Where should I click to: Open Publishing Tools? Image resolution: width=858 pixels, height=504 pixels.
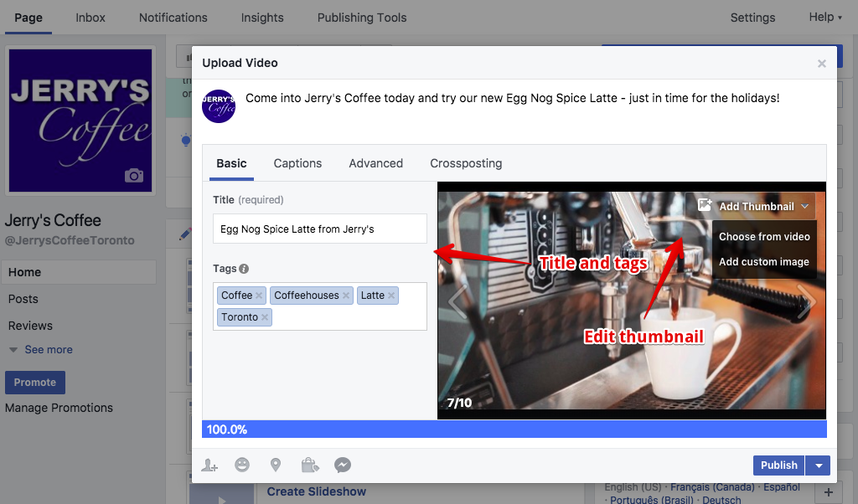click(x=362, y=18)
